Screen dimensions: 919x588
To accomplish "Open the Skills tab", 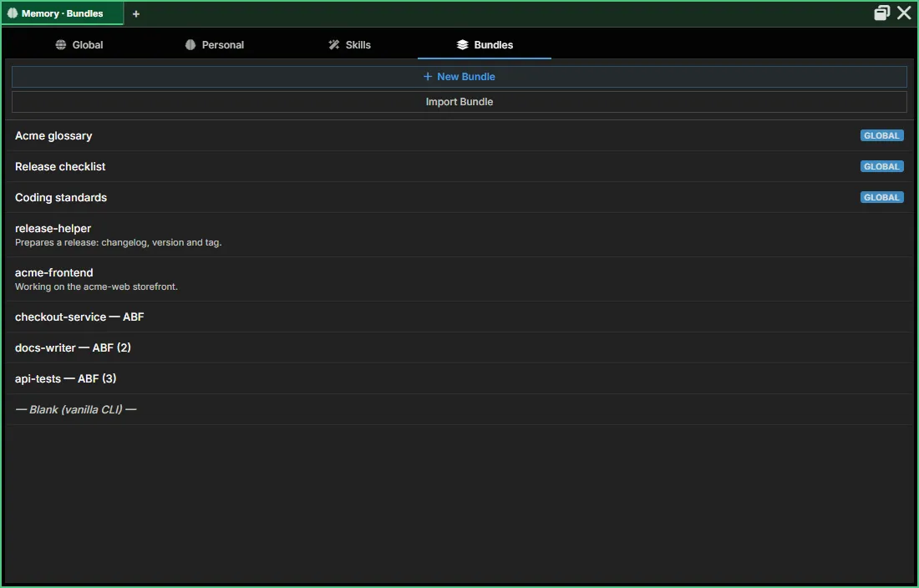I will [349, 45].
